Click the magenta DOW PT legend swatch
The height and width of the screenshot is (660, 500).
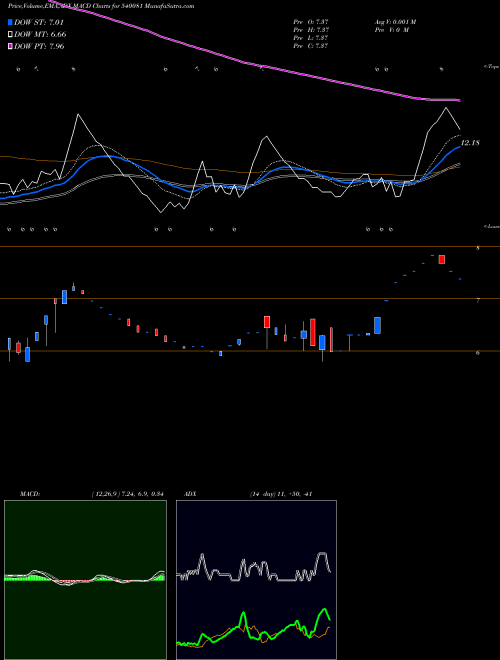tap(10, 46)
